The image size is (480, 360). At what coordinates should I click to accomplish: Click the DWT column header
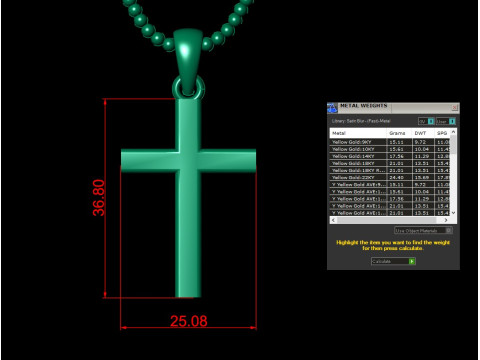tap(423, 133)
